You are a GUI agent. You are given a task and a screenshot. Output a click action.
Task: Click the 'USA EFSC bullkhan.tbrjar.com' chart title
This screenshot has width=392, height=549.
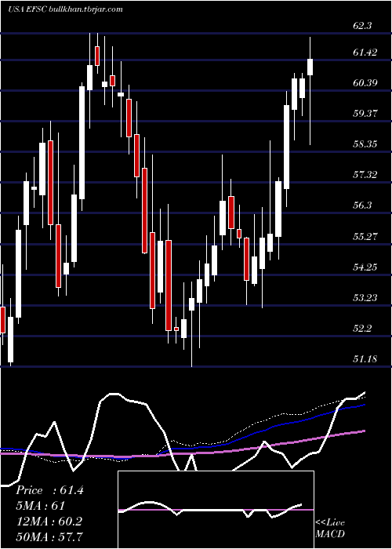[x=65, y=9]
